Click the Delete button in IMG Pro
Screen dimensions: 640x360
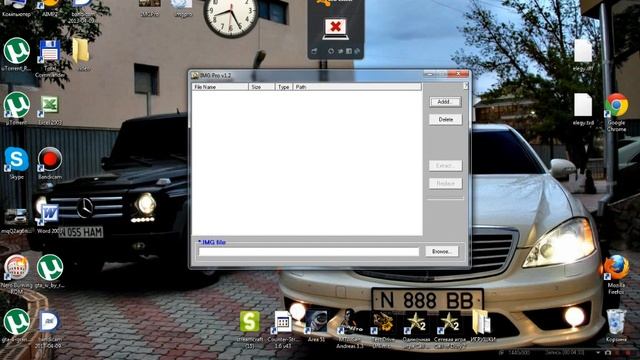point(445,120)
